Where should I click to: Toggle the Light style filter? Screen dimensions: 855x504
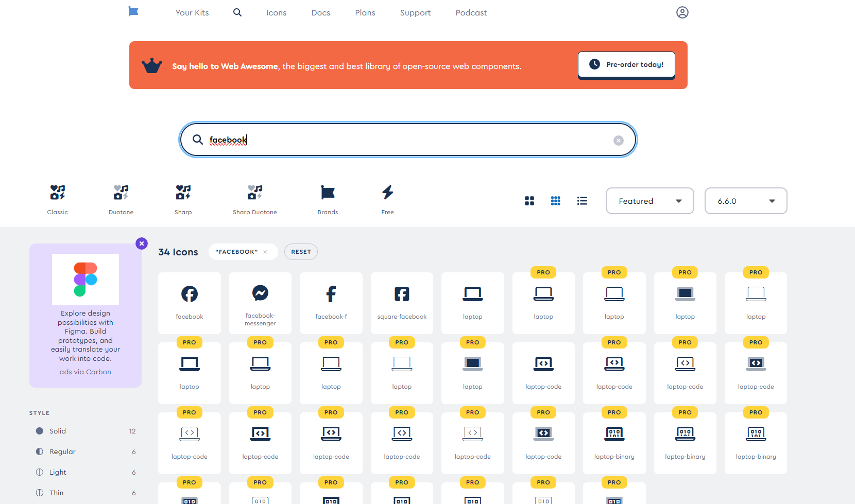85,472
